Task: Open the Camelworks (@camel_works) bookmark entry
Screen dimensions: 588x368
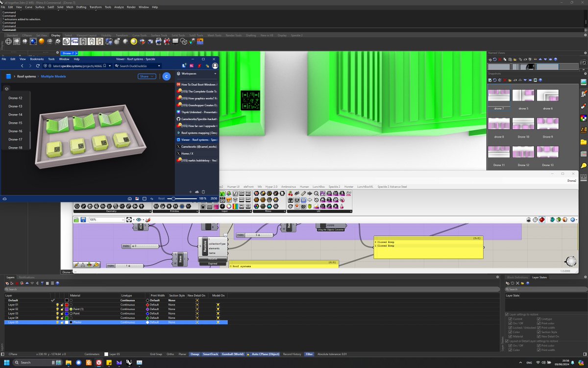Action: coord(199,147)
